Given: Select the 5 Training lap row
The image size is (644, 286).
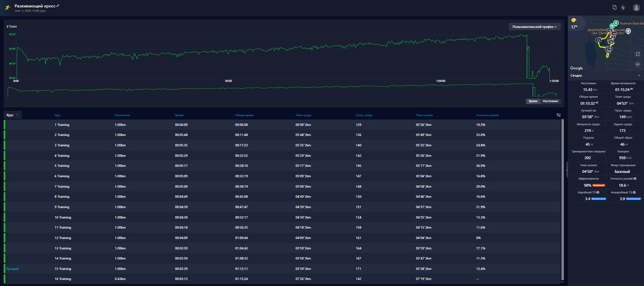Looking at the screenshot, I should coord(282,166).
